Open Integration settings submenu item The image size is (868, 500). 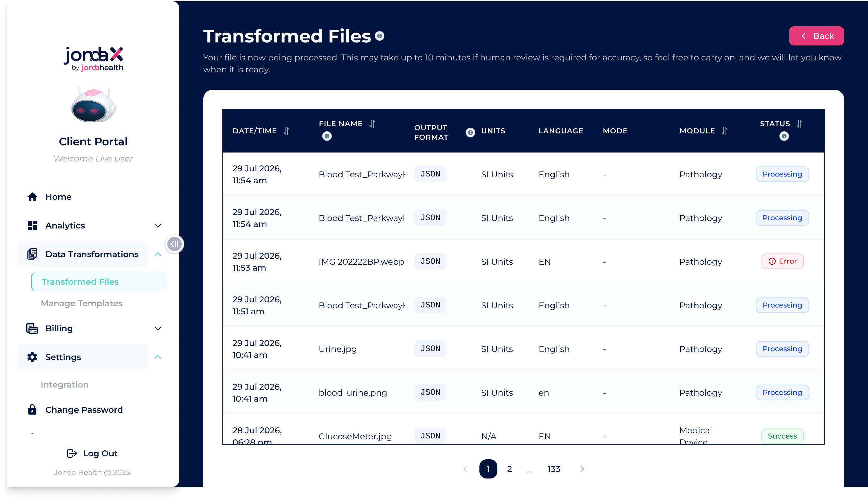pyautogui.click(x=65, y=385)
